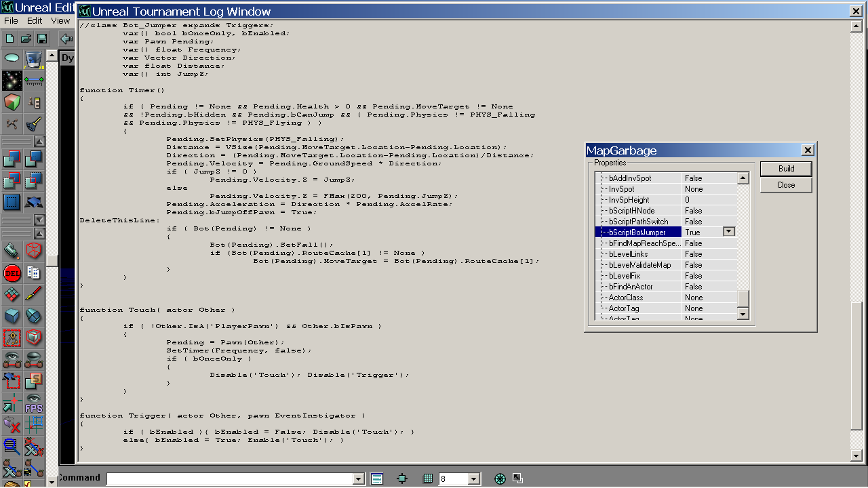Select the starfield texture icon
The height and width of the screenshot is (488, 868).
click(x=12, y=81)
